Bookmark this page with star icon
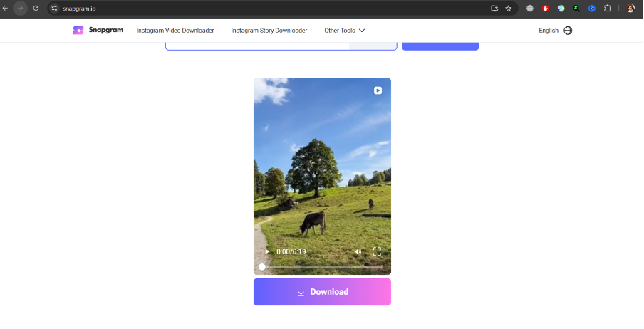This screenshot has height=329, width=644. [509, 9]
